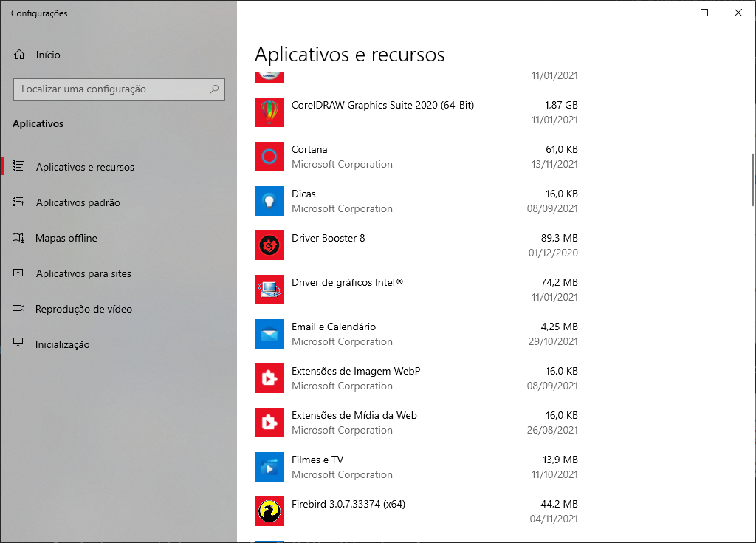Image resolution: width=756 pixels, height=543 pixels.
Task: Select Firebird 3.0.7.33374 (x64) entry
Action: 416,512
